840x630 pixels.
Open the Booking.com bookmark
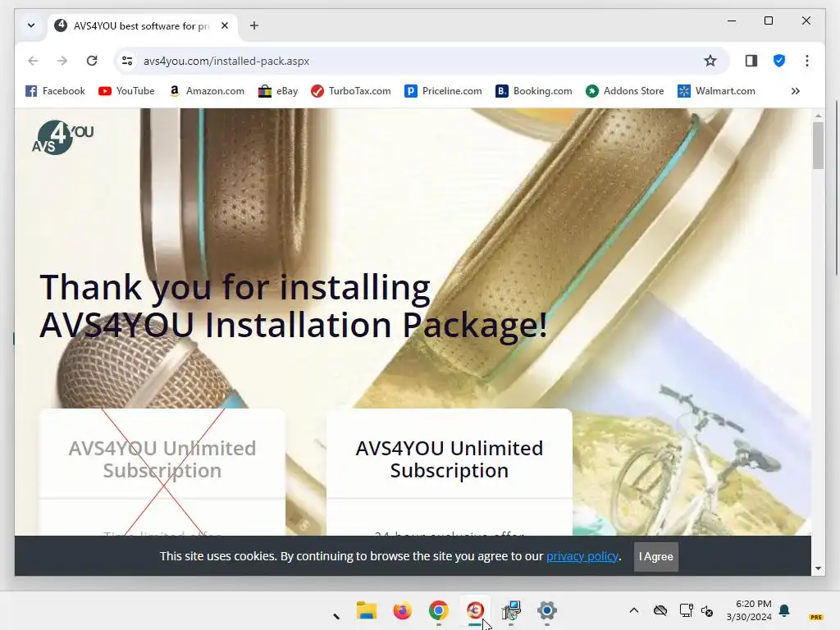(534, 91)
